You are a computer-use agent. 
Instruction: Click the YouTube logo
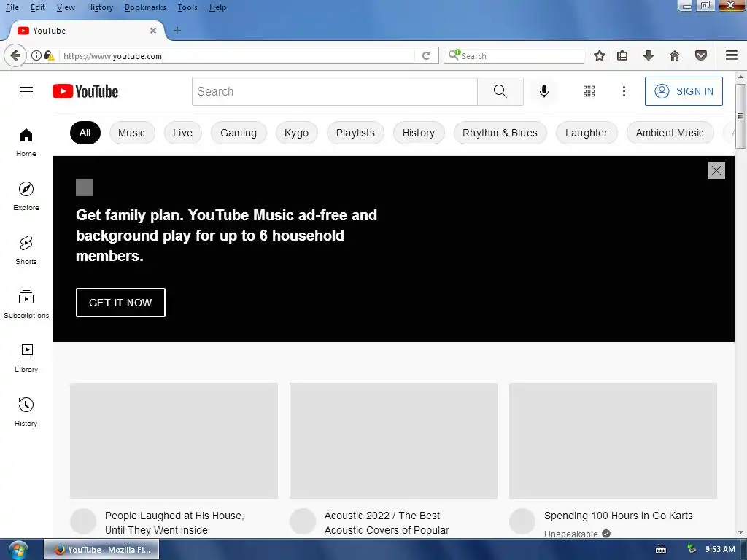pos(85,91)
